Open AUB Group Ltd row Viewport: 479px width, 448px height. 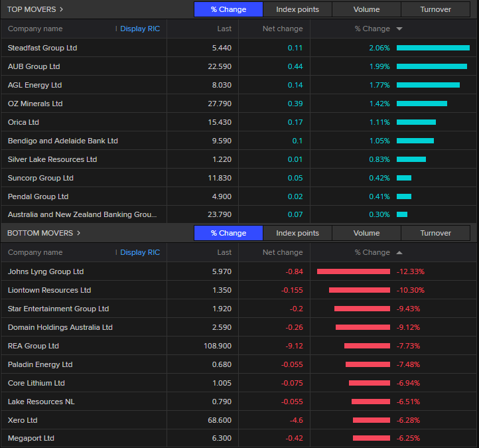click(x=238, y=66)
